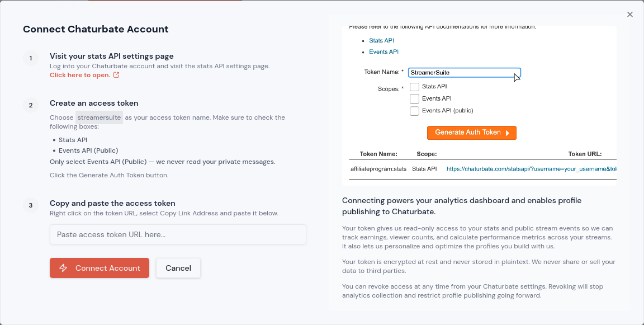This screenshot has width=644, height=325.
Task: Check the Events API (public) checkbox
Action: 414,111
